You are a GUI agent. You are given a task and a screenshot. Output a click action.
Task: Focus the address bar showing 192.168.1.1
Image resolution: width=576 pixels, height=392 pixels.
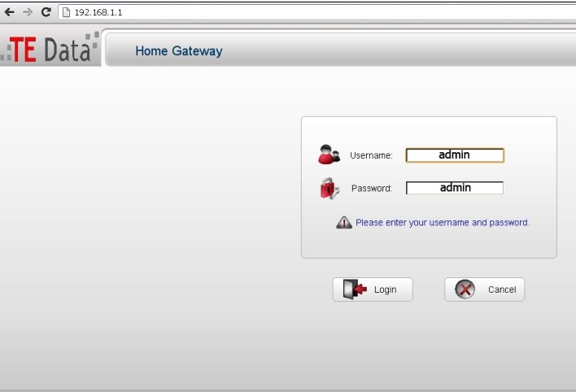pos(317,12)
